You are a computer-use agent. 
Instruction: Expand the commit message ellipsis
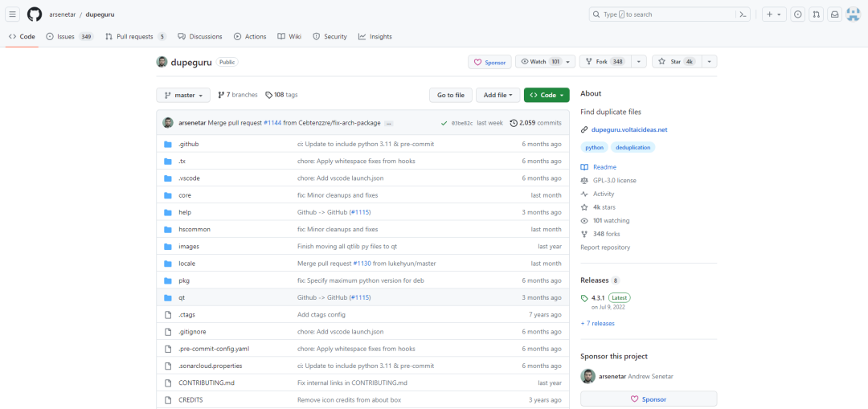(389, 123)
